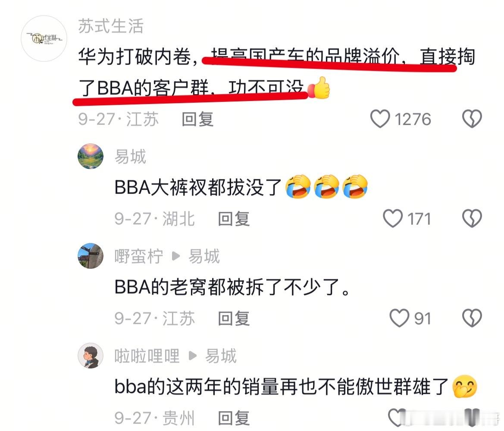Screen dimensions: 504x431
Task: Dislike 嘢蛮柠's reply via the broken heart
Action: [x=472, y=318]
